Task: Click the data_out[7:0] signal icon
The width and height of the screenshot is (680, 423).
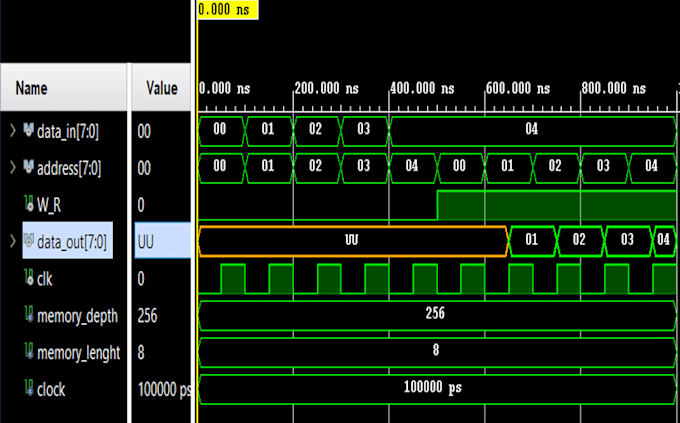Action: pos(29,240)
